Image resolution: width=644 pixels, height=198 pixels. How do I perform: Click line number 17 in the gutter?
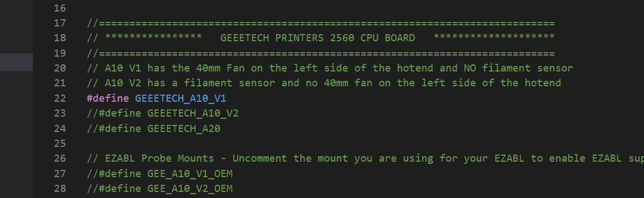(59, 23)
